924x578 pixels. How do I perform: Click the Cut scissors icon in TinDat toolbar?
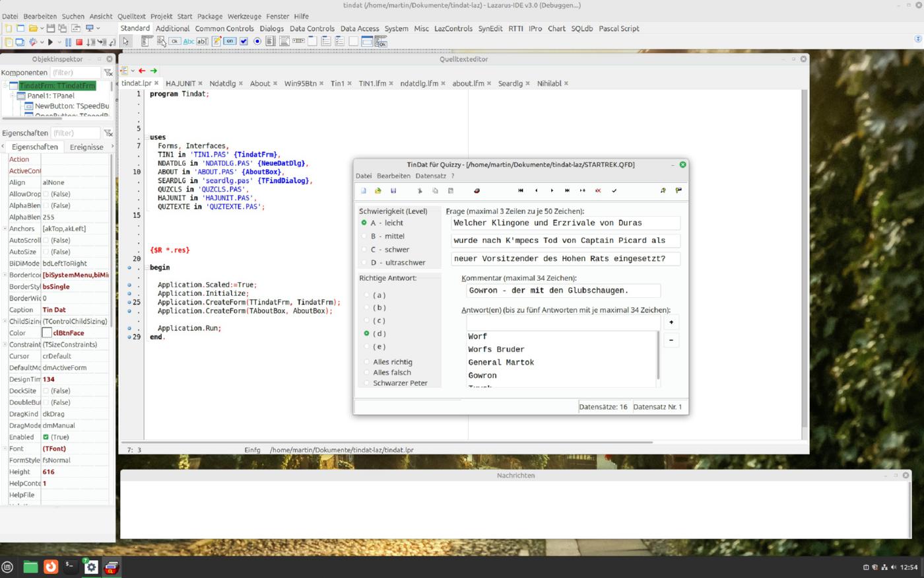point(420,190)
